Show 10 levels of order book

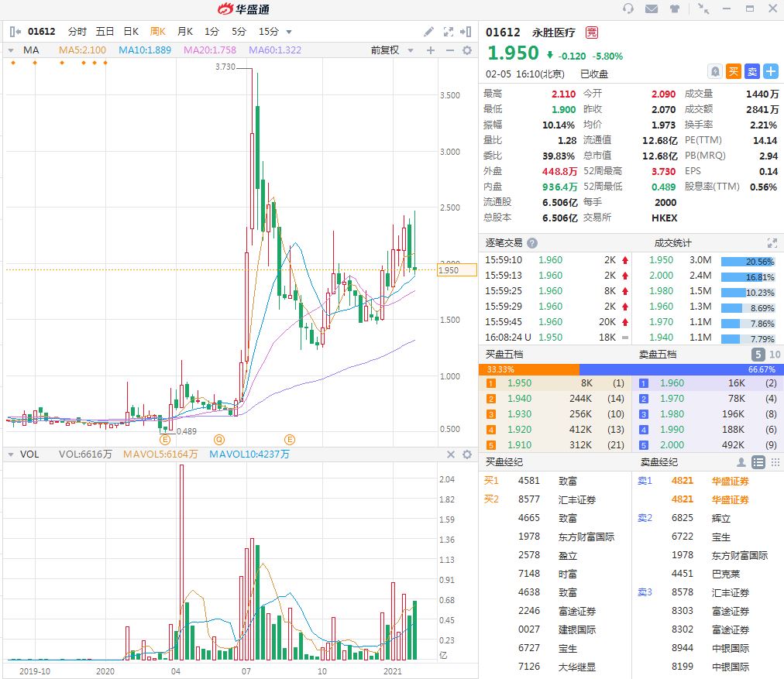pos(775,355)
